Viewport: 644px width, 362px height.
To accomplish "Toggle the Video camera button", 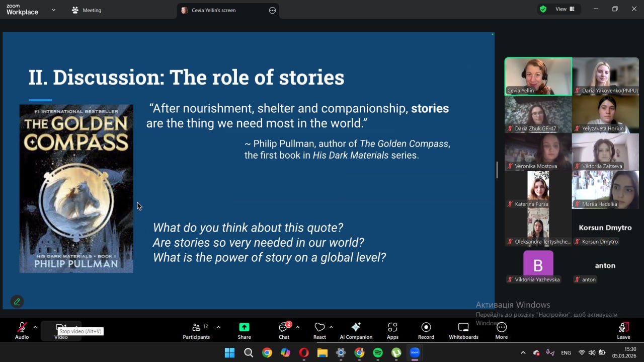I will pos(61,328).
